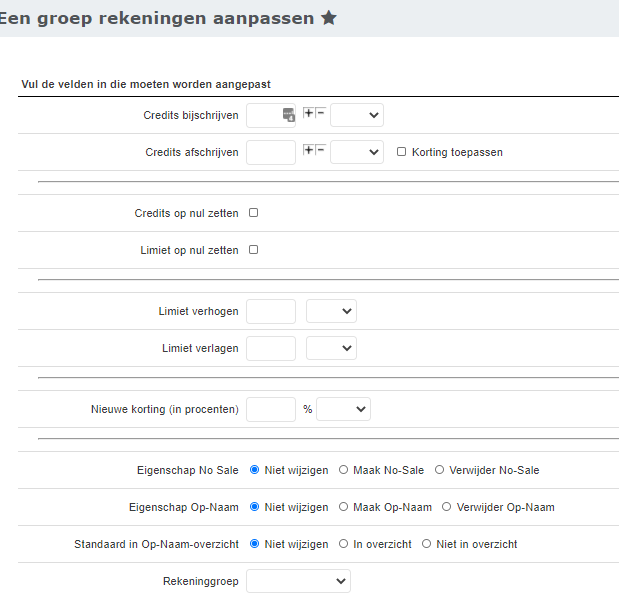Select Verwijder No-Sale radio option
This screenshot has height=599, width=619.
tap(440, 470)
